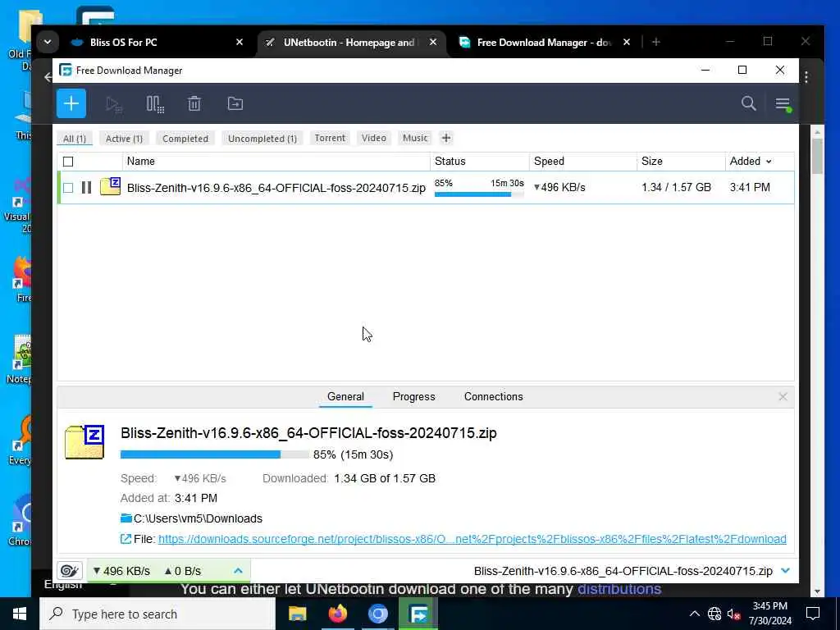The image size is (840, 630).
Task: Tick the select-all checkbox in header
Action: tap(68, 162)
